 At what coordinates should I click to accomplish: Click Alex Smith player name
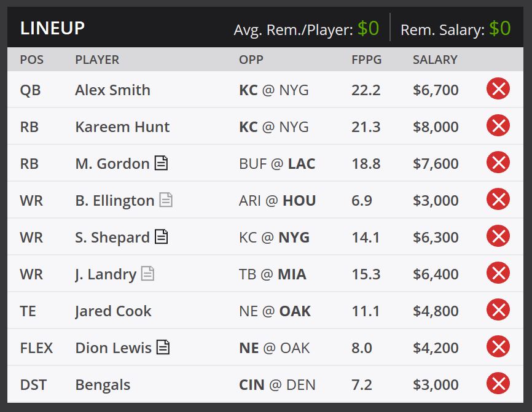tap(112, 90)
